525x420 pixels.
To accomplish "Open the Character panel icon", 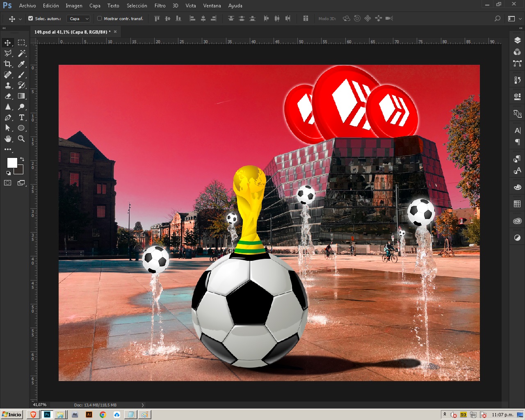I will (x=517, y=130).
